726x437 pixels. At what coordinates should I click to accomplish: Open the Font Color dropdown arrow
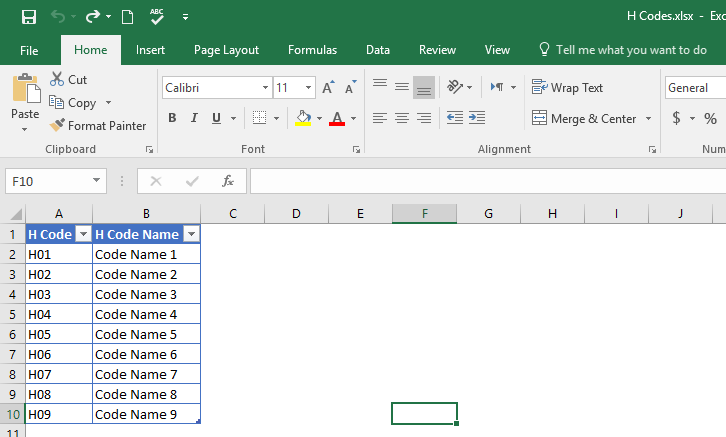tap(354, 119)
